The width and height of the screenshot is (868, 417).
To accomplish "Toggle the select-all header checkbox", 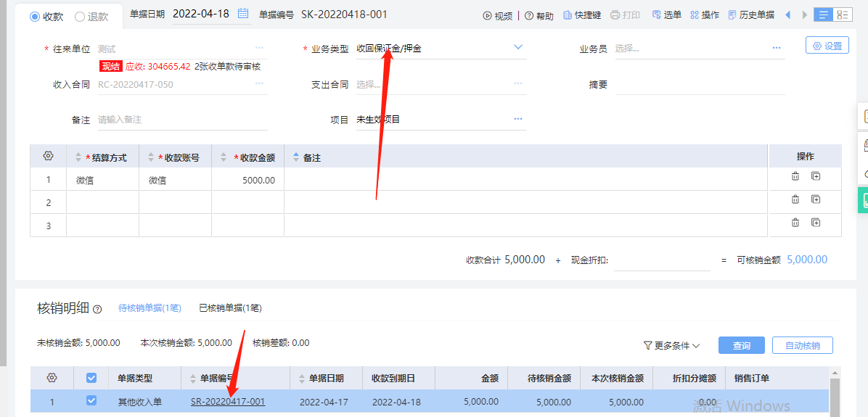I will click(x=91, y=378).
